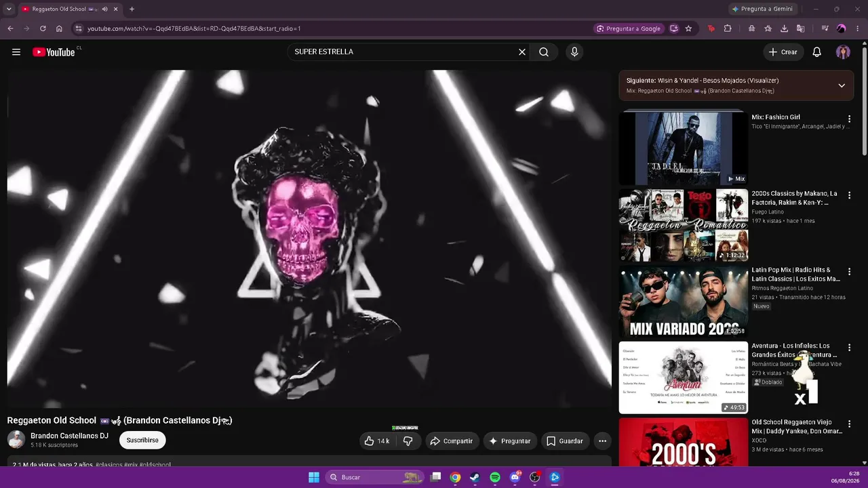Open the Aventura album thumbnail video
Screen dimensions: 868x488
tap(683, 378)
